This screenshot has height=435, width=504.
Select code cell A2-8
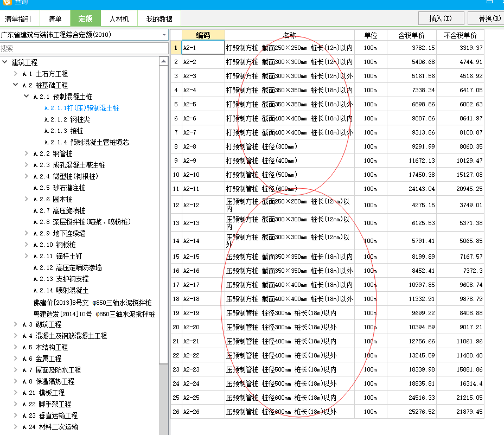[203, 146]
